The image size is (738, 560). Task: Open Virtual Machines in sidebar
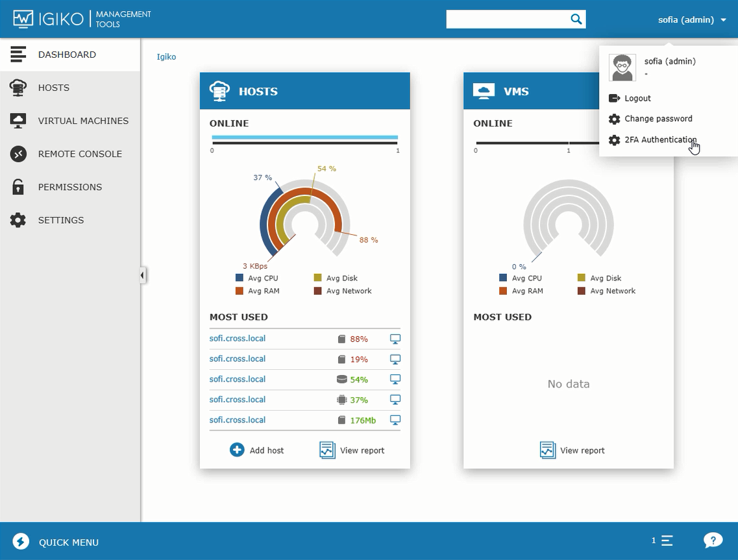point(70,121)
